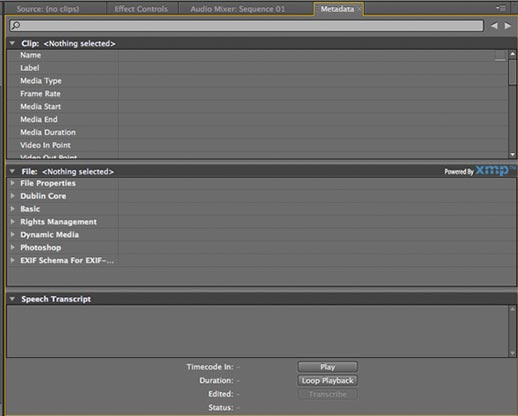The height and width of the screenshot is (416, 518).
Task: Select the Media Start row
Action: tap(257, 107)
